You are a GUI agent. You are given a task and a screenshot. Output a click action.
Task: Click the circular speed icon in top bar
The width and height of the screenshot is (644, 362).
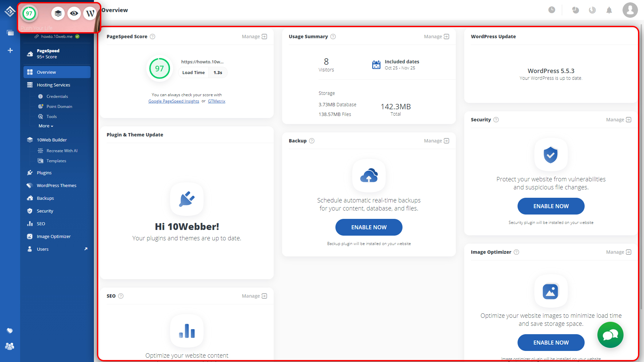click(592, 10)
